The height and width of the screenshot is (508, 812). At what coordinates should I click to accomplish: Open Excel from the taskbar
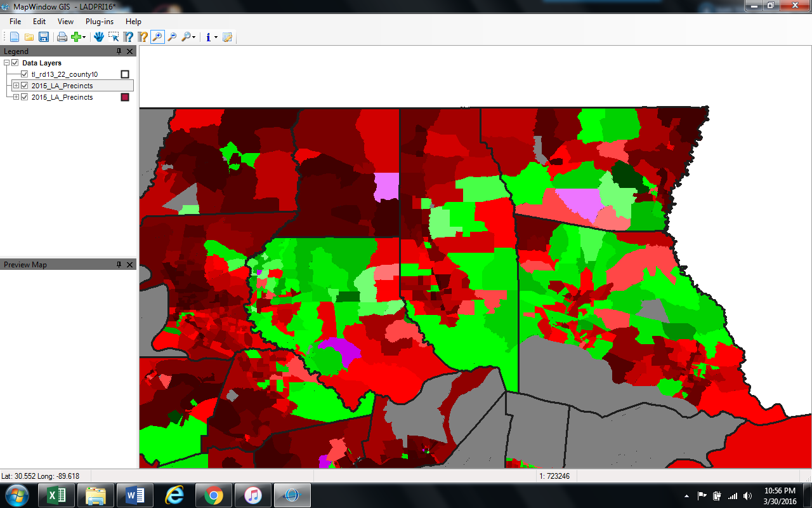pyautogui.click(x=56, y=495)
